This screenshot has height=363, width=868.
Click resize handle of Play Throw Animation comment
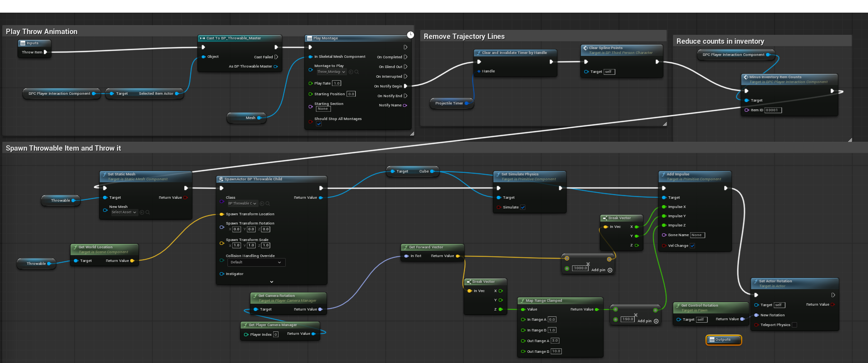tap(412, 133)
